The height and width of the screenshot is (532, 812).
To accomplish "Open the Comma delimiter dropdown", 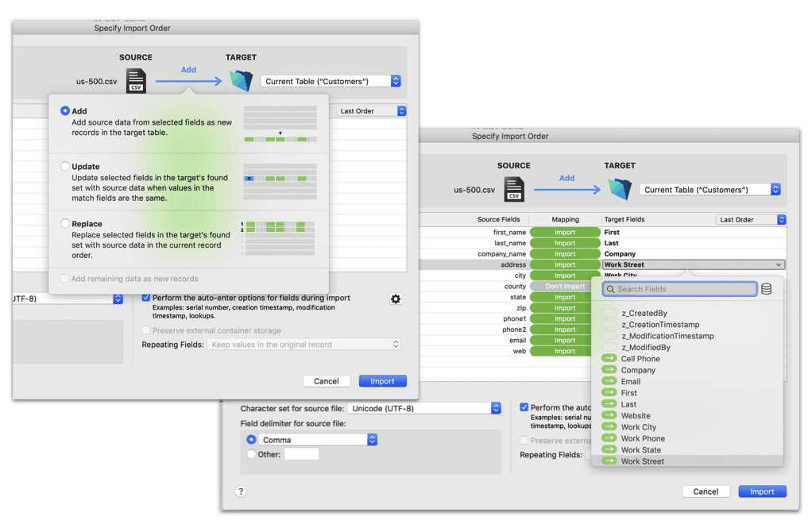I will pos(318,439).
